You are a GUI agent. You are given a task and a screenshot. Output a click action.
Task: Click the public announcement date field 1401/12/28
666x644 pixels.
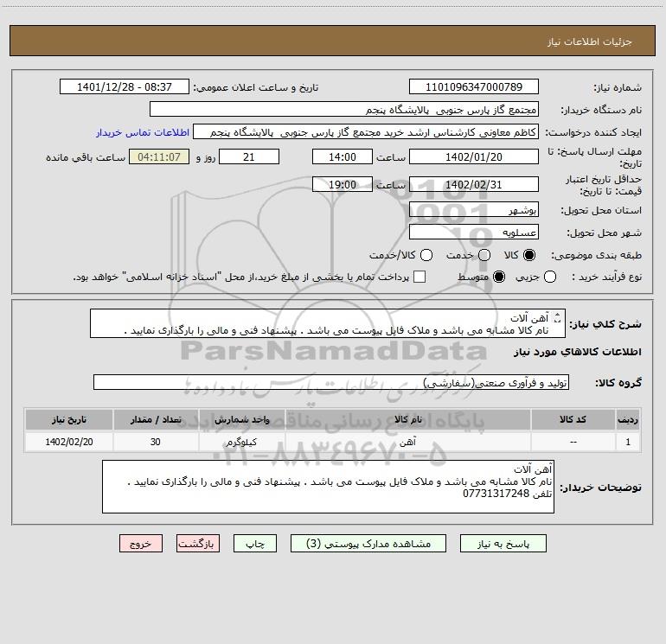(x=125, y=86)
